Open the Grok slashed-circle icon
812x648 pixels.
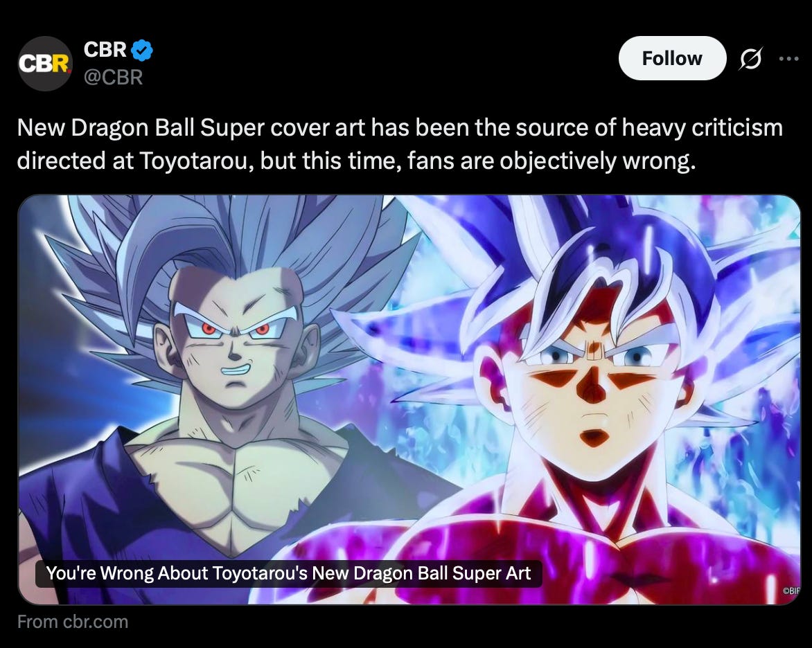pyautogui.click(x=750, y=58)
